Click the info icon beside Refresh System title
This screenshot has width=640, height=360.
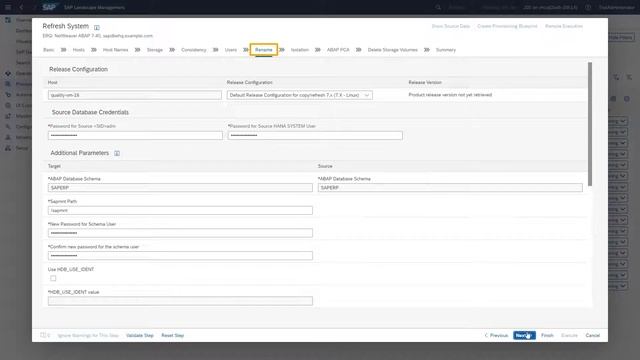click(x=97, y=27)
